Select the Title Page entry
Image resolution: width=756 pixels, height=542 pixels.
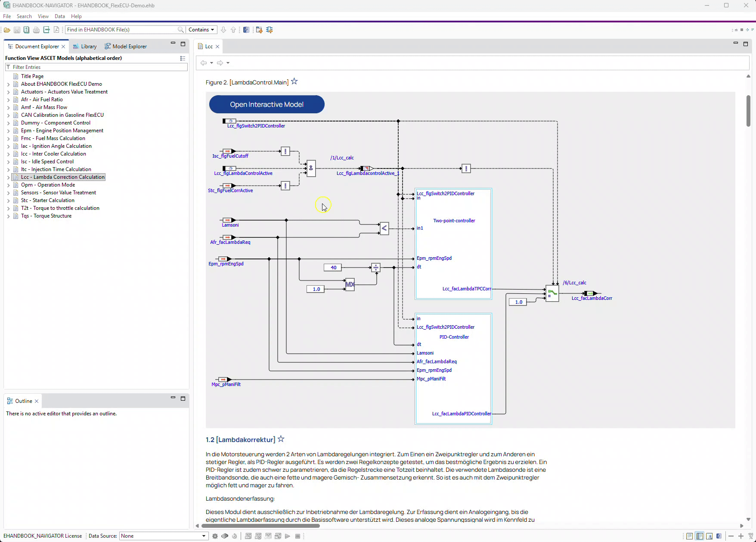pyautogui.click(x=32, y=76)
